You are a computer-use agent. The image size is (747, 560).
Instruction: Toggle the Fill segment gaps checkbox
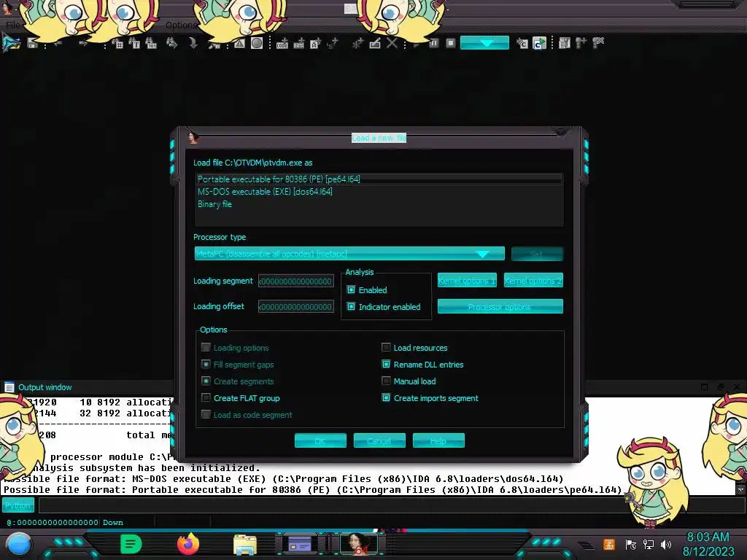(206, 365)
